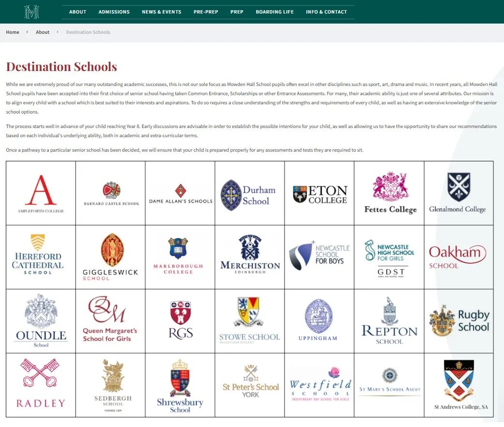Open the Boarding Life menu
This screenshot has width=504, height=427.
(x=274, y=12)
